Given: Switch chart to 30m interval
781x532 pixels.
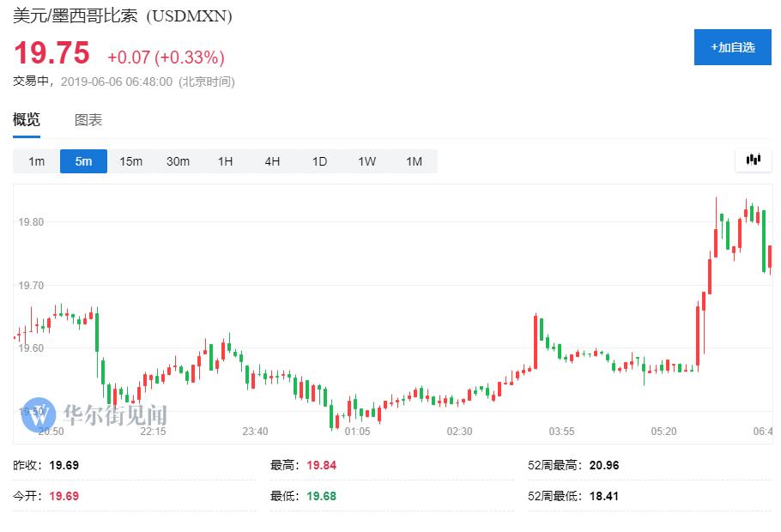Looking at the screenshot, I should tap(178, 161).
